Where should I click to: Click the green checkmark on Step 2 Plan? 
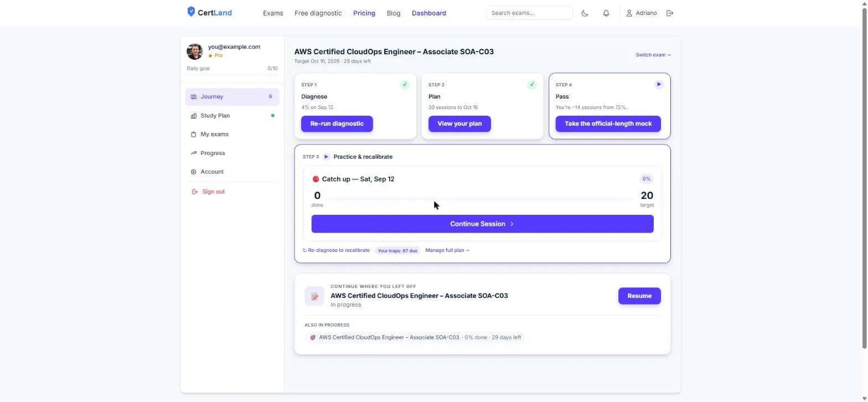coord(532,85)
